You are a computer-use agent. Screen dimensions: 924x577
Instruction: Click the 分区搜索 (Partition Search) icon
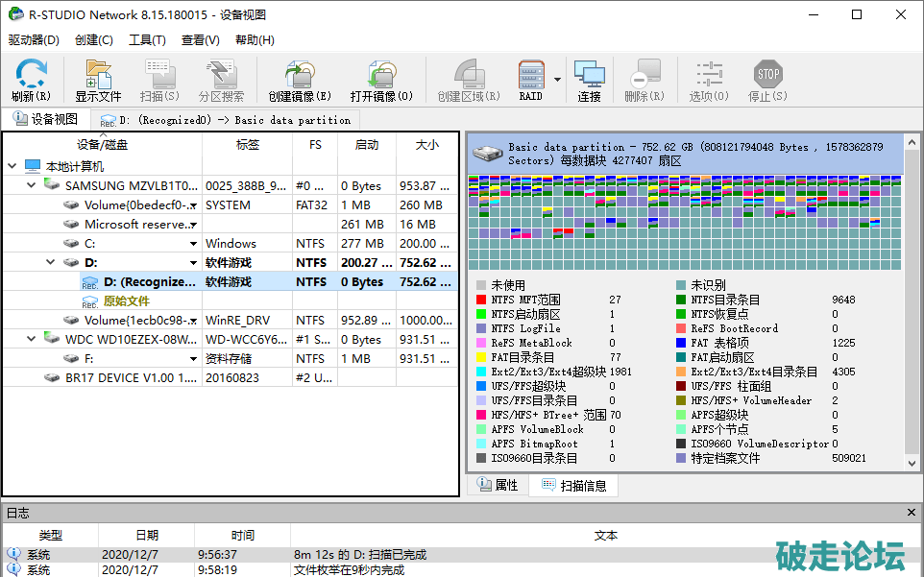click(x=221, y=80)
